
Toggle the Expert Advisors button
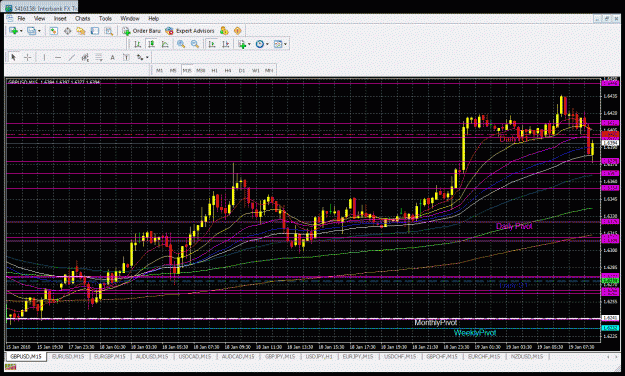[x=190, y=31]
